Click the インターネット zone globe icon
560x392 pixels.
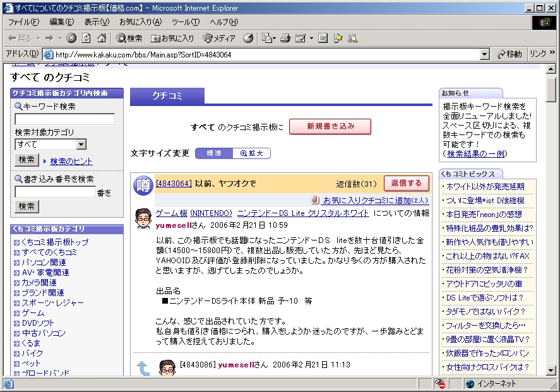pos(470,384)
